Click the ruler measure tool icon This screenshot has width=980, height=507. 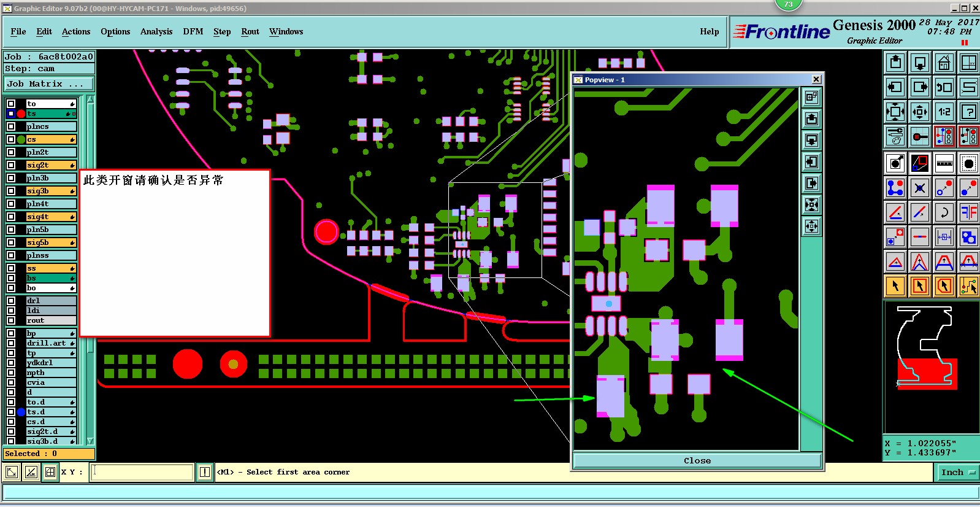point(944,163)
